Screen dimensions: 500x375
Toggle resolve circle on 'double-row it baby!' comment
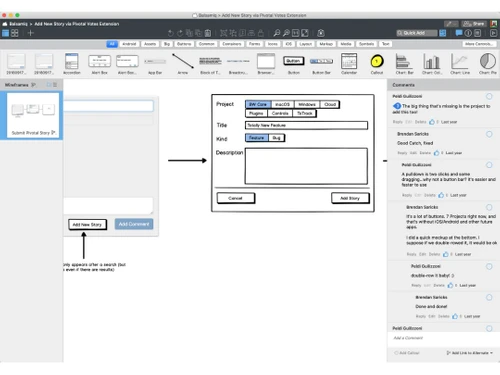point(489,266)
